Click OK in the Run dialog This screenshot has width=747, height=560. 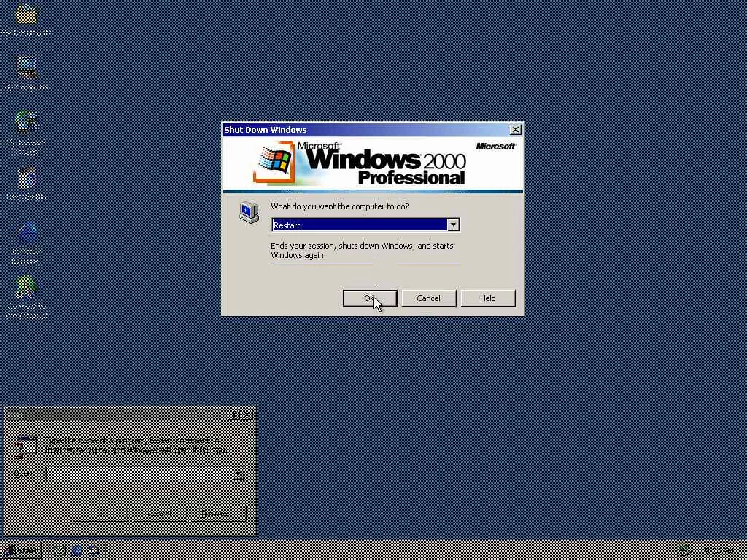coord(101,513)
